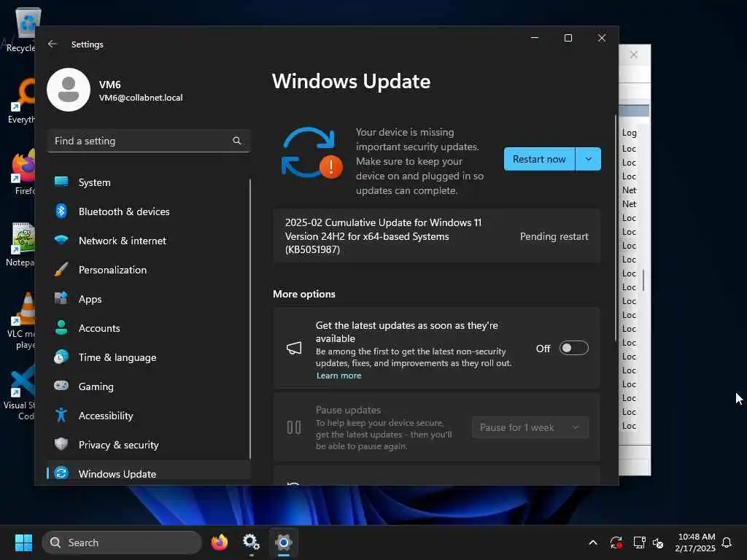747x560 pixels.
Task: Click the Accessibility figure icon
Action: click(61, 415)
